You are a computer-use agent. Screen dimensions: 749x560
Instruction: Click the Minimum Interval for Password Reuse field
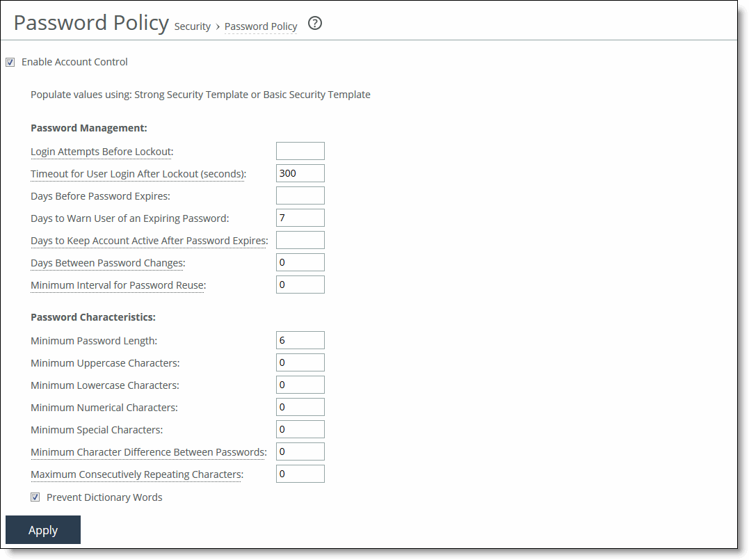300,284
